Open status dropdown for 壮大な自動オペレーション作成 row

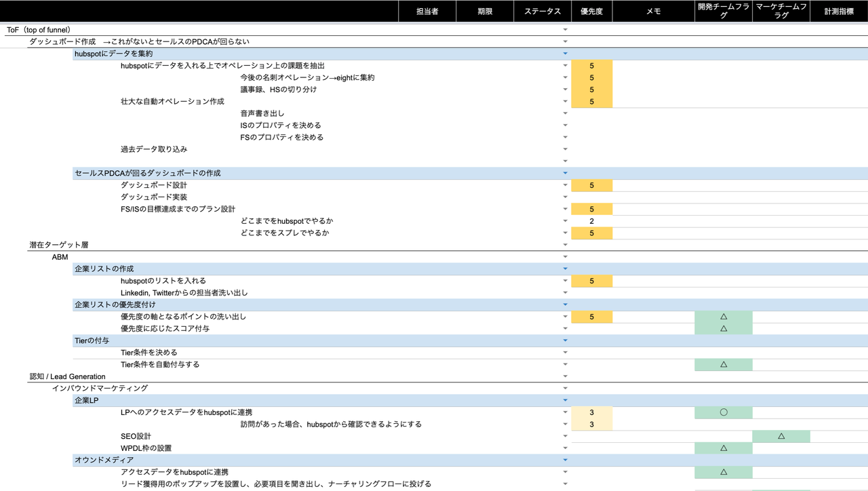coord(565,102)
